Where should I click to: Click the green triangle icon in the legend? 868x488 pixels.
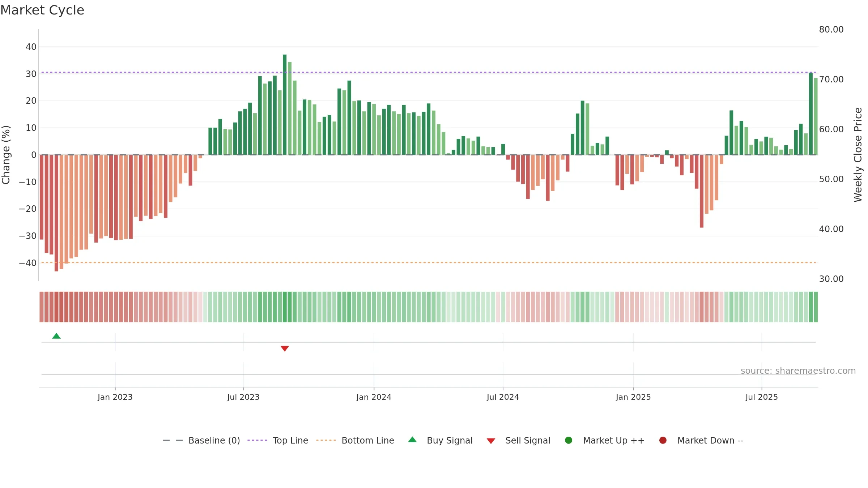[x=412, y=440]
